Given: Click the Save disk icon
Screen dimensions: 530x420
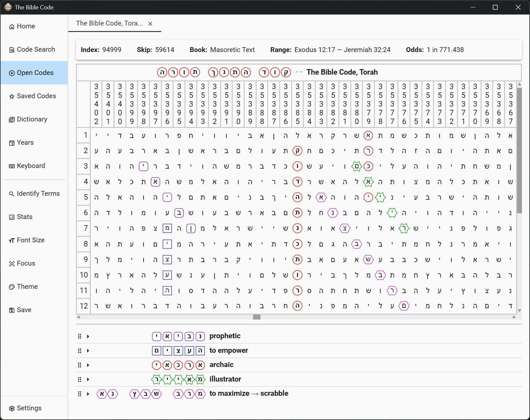Looking at the screenshot, I should click(12, 310).
